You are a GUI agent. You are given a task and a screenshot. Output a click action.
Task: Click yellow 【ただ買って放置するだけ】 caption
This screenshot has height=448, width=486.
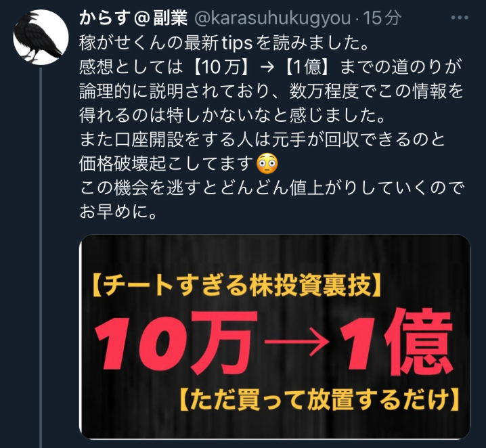click(x=319, y=400)
